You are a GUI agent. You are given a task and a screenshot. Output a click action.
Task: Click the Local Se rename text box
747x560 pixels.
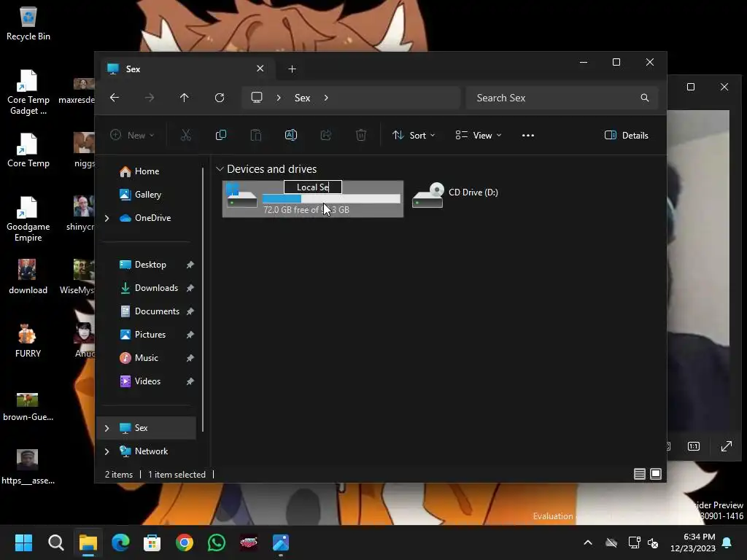click(x=313, y=187)
